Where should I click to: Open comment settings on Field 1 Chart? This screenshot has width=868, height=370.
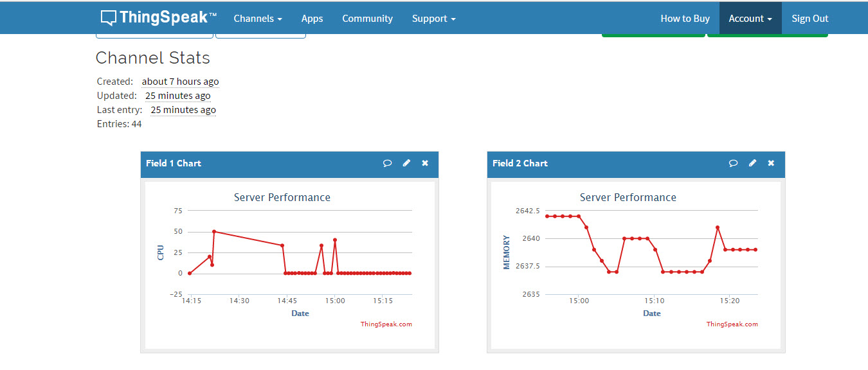(x=387, y=163)
